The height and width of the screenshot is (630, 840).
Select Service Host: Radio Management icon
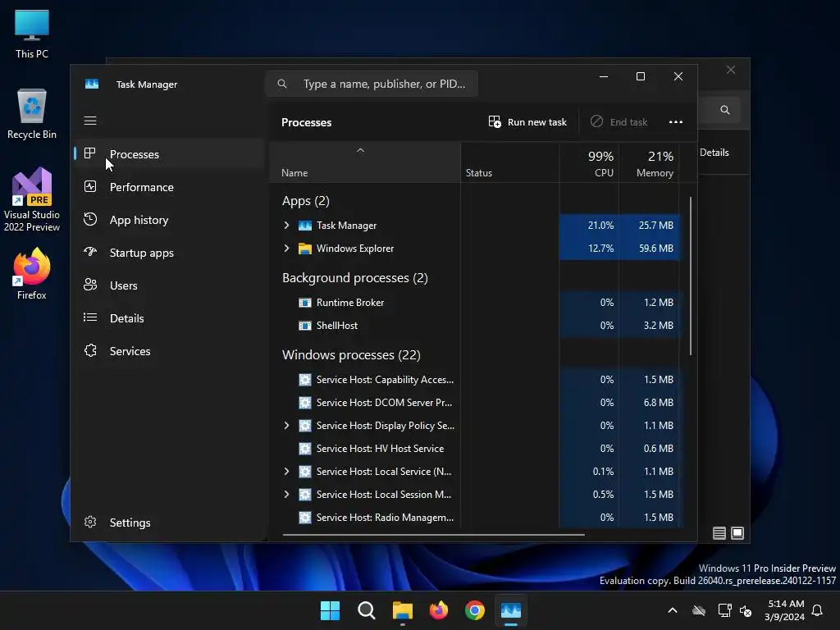305,518
